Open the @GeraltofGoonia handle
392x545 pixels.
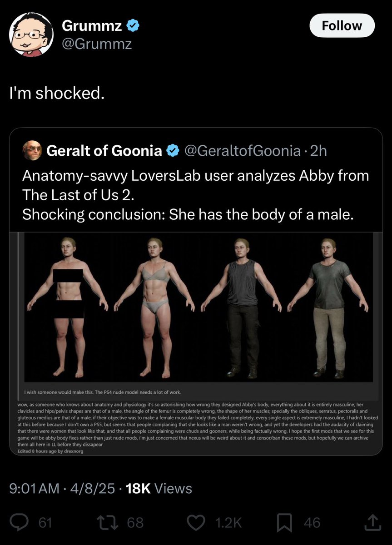point(241,150)
